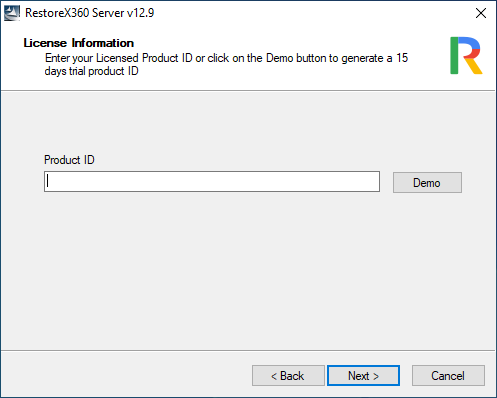Click the RestoreX360 Server v12.9 title text
Image resolution: width=497 pixels, height=398 pixels.
89,13
